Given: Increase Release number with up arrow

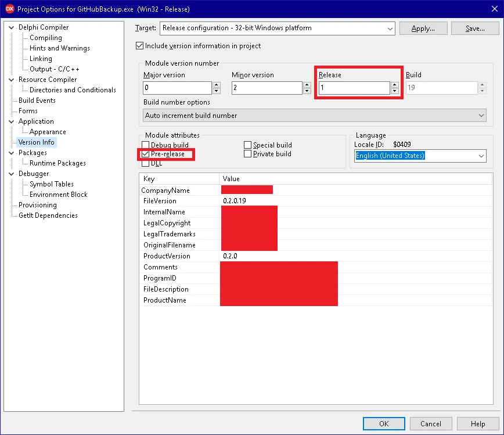Looking at the screenshot, I should coord(395,85).
